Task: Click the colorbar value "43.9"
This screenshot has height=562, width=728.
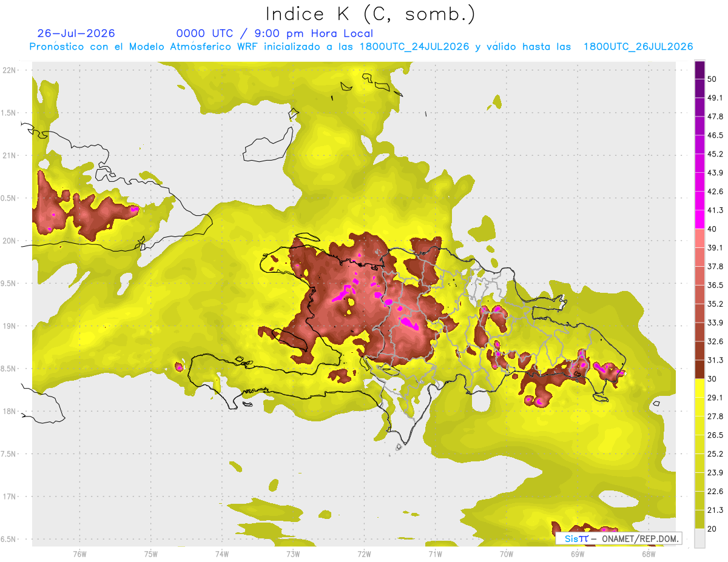Action: [x=715, y=173]
